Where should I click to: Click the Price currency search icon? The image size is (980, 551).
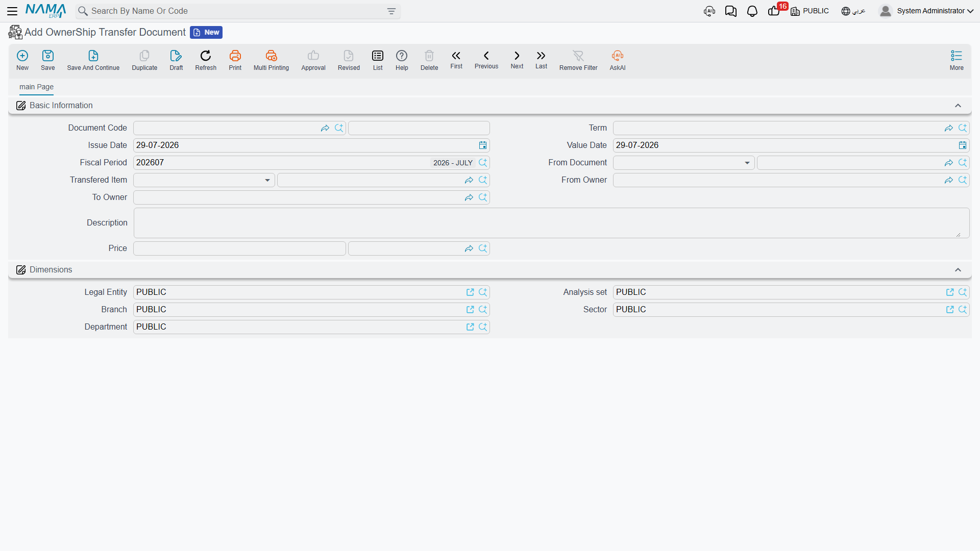pyautogui.click(x=483, y=248)
